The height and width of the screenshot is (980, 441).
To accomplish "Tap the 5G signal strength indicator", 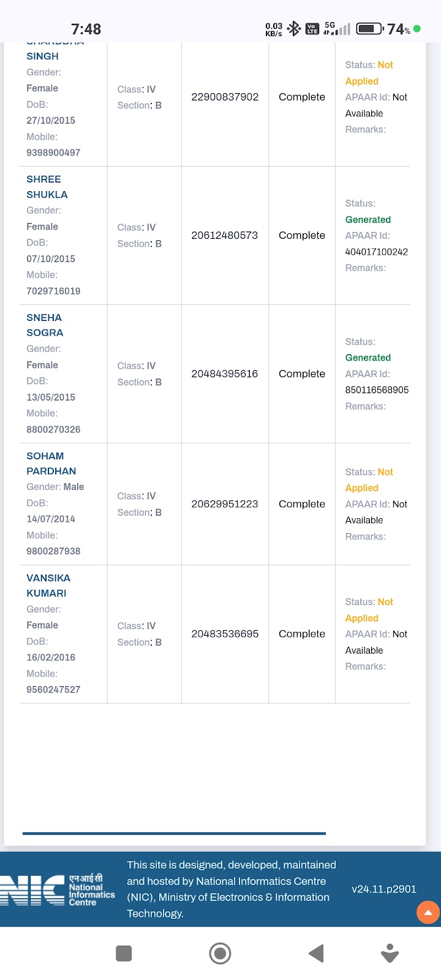I will [337, 29].
